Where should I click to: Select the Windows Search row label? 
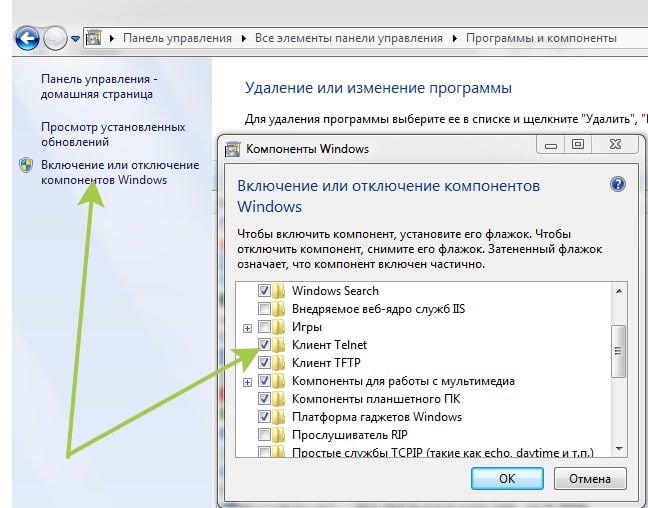point(335,291)
